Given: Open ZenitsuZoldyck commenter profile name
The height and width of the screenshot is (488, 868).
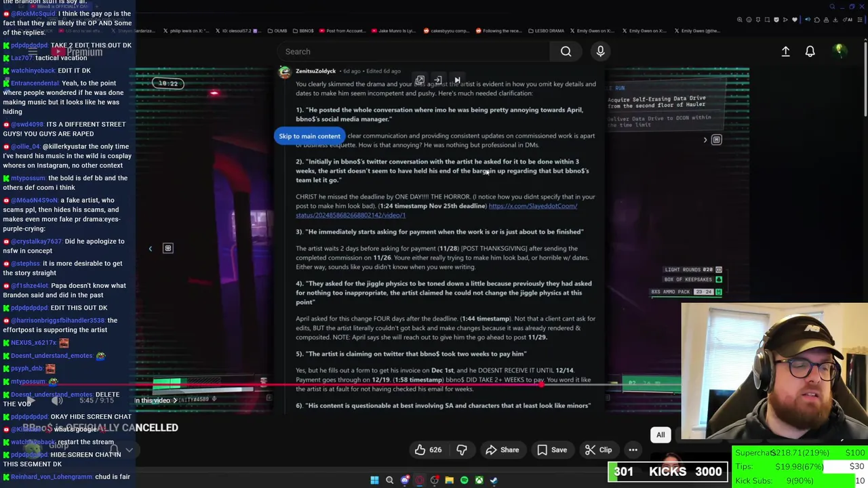Looking at the screenshot, I should (315, 71).
